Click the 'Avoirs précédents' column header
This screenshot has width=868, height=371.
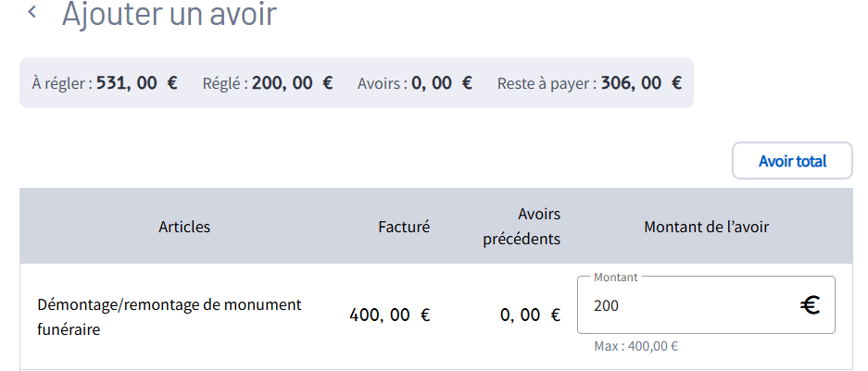522,227
